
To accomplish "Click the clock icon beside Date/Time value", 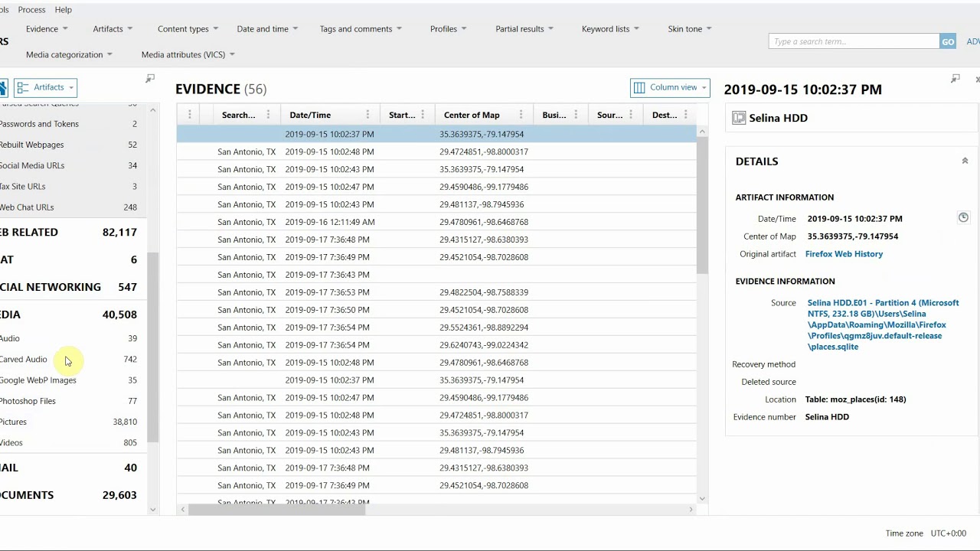I will click(x=963, y=217).
